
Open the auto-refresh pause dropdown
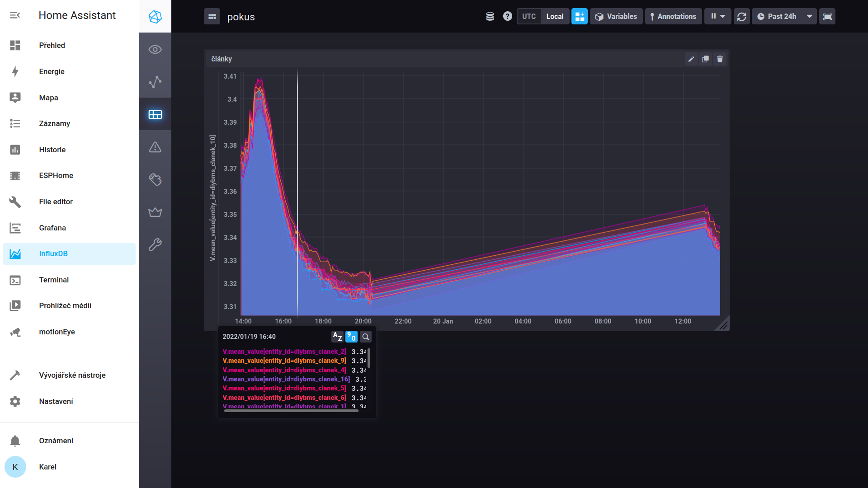pyautogui.click(x=717, y=17)
